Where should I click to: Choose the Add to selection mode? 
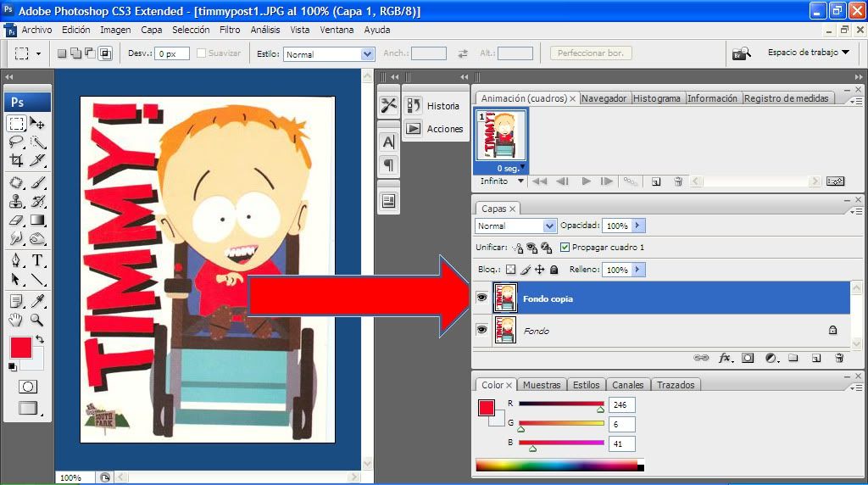click(x=76, y=53)
